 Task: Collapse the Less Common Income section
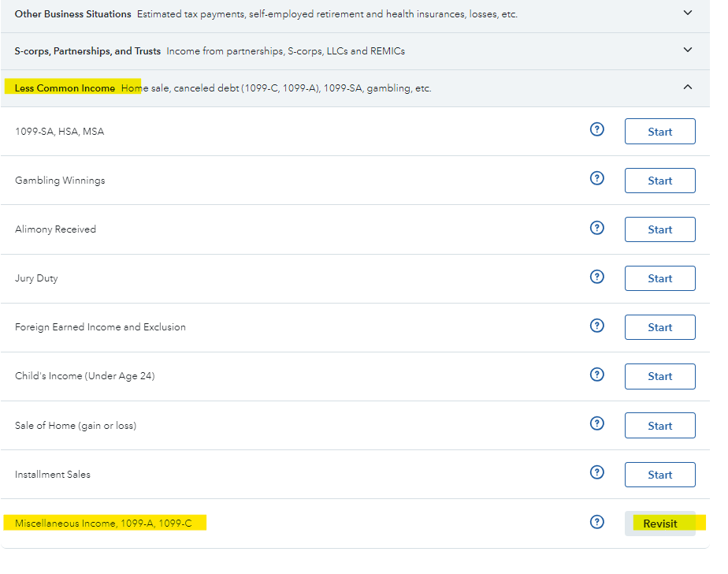click(687, 88)
